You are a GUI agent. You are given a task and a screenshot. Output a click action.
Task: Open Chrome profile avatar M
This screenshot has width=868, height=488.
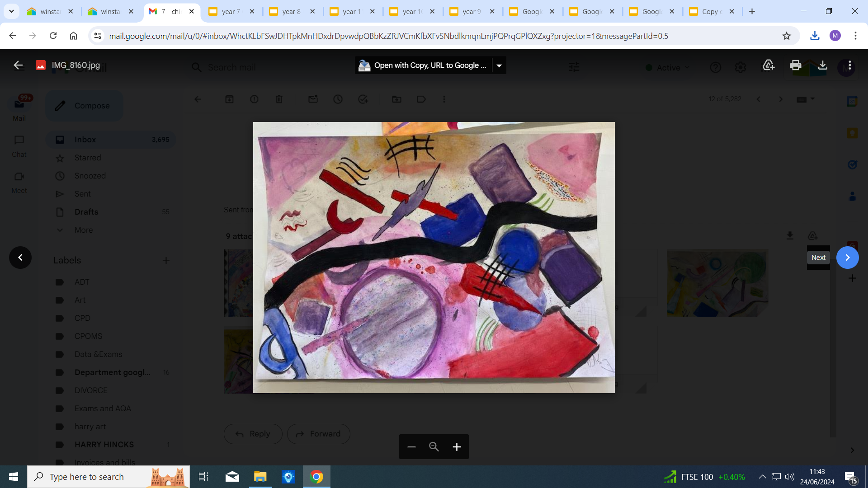835,36
